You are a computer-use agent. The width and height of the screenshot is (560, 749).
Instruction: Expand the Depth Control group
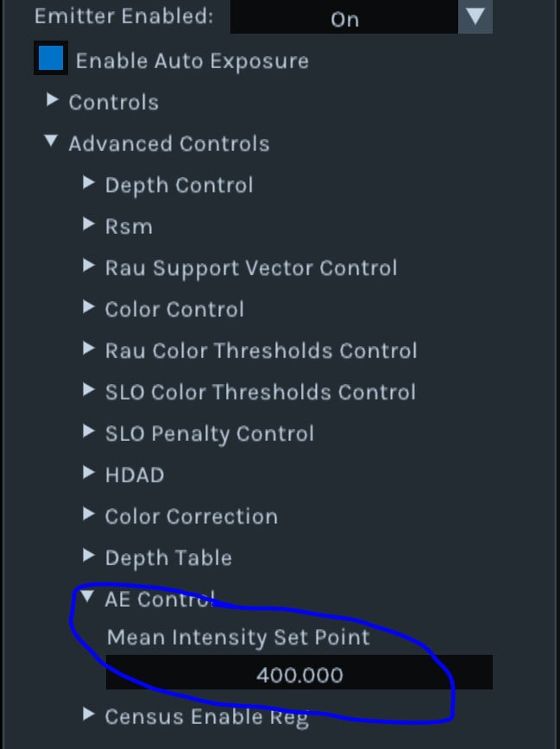88,184
